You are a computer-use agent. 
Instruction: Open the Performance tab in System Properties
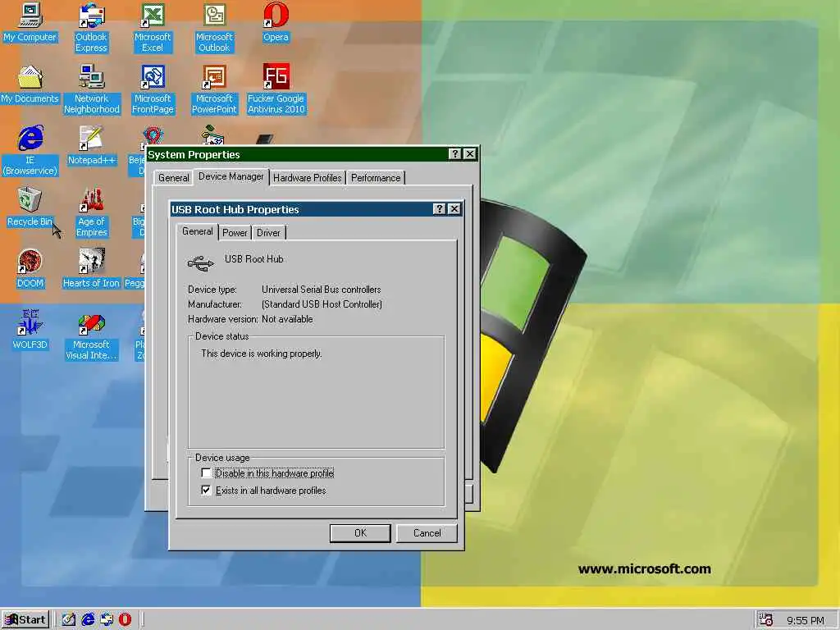pyautogui.click(x=376, y=178)
